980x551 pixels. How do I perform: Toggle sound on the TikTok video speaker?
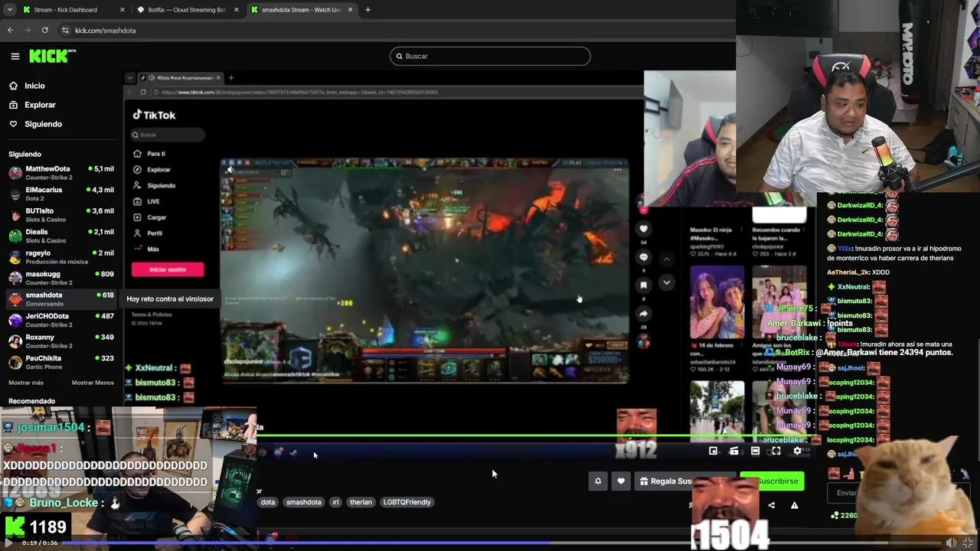pyautogui.click(x=230, y=170)
